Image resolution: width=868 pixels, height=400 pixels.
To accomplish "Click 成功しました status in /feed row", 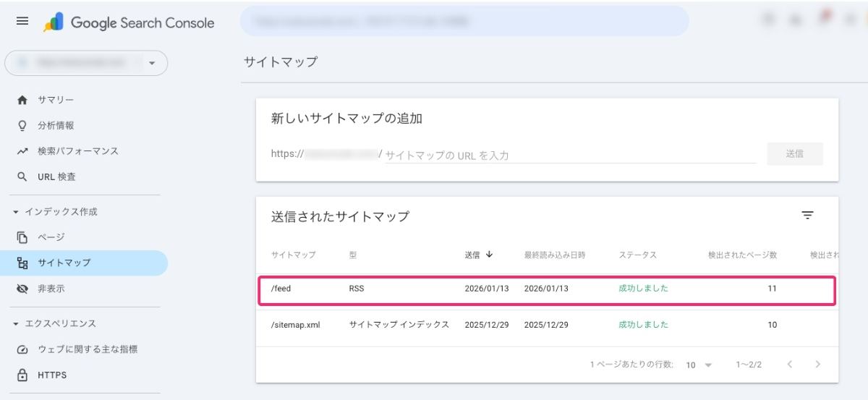I will pos(643,289).
